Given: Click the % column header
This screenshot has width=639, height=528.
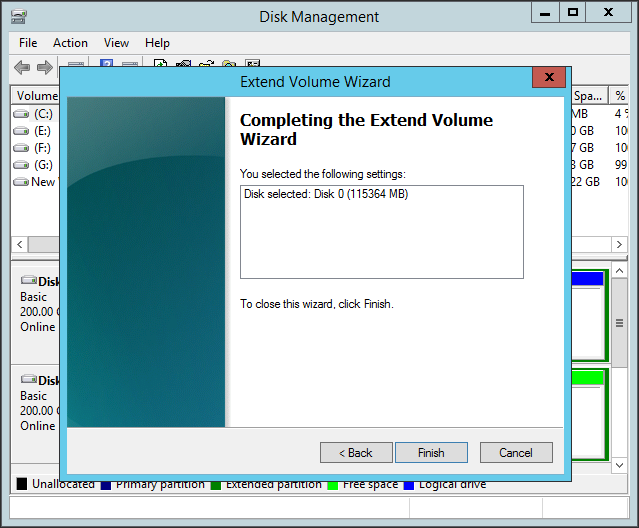Looking at the screenshot, I should coord(620,96).
